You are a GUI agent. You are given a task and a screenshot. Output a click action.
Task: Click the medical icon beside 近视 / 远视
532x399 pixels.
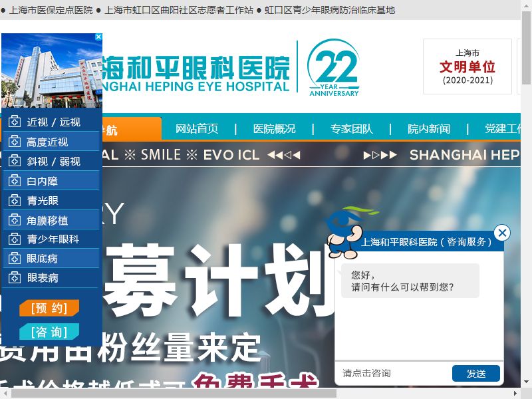(x=14, y=121)
